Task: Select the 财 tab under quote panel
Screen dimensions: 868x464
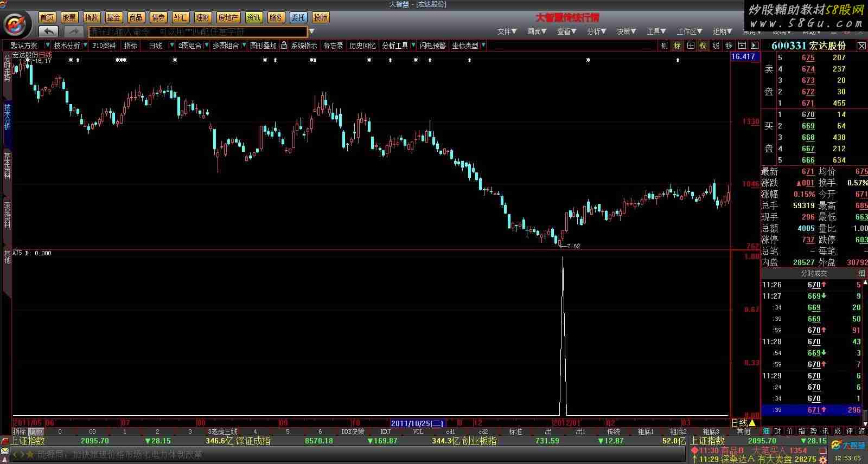Action: click(778, 431)
